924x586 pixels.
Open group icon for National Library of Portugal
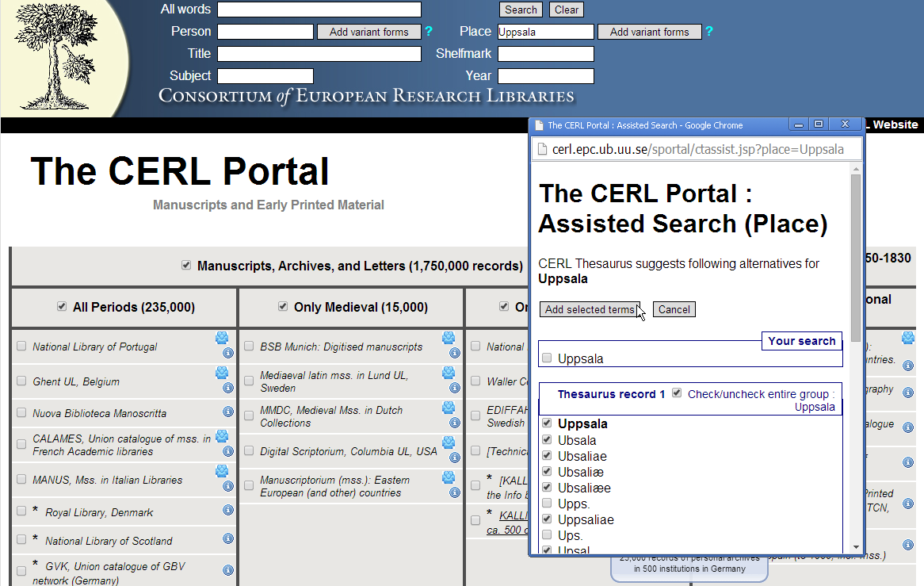(x=222, y=338)
